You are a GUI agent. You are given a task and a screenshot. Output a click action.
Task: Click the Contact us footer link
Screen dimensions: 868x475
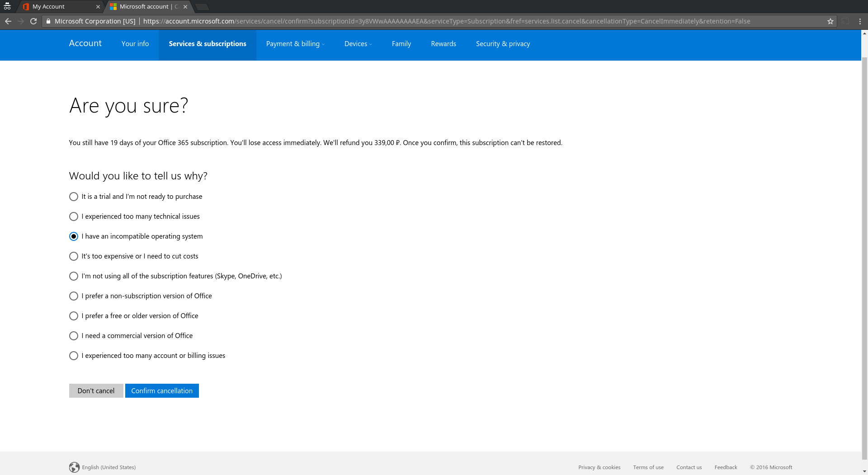(689, 467)
